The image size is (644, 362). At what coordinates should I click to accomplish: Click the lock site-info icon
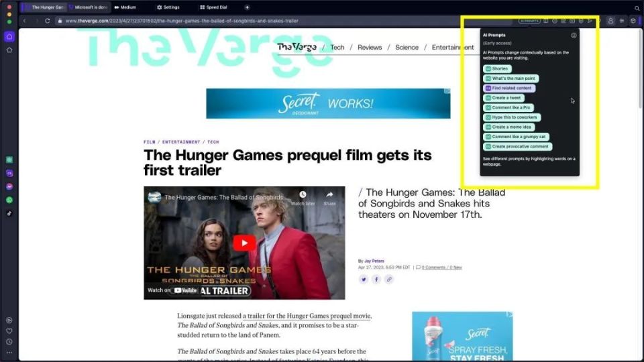(x=60, y=21)
